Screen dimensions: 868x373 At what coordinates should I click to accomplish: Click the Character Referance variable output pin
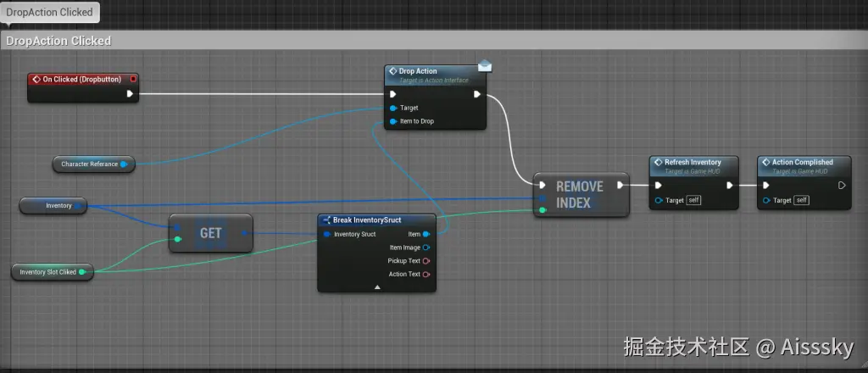(124, 164)
